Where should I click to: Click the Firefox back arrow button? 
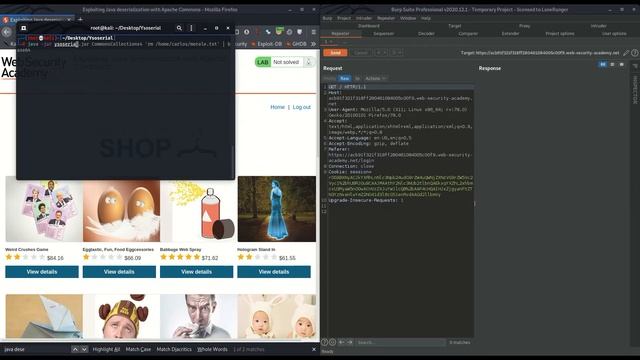(7, 32)
